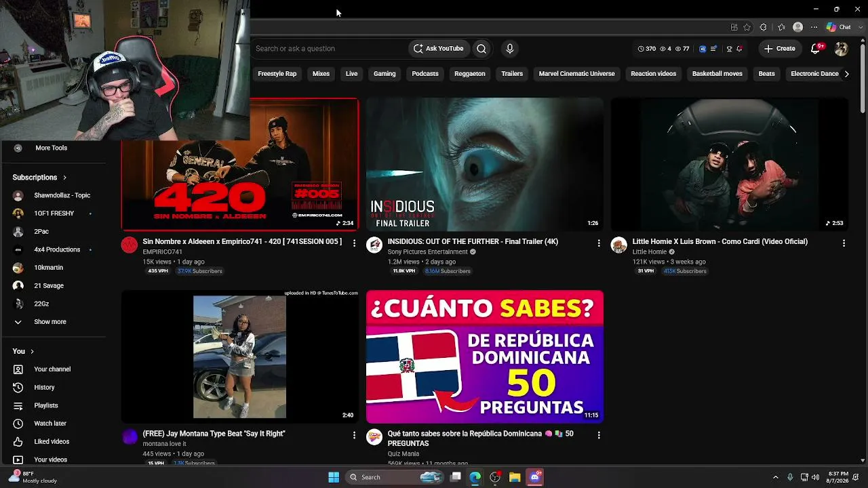This screenshot has height=488, width=868.
Task: Select the Reaction videos chip
Action: point(654,74)
